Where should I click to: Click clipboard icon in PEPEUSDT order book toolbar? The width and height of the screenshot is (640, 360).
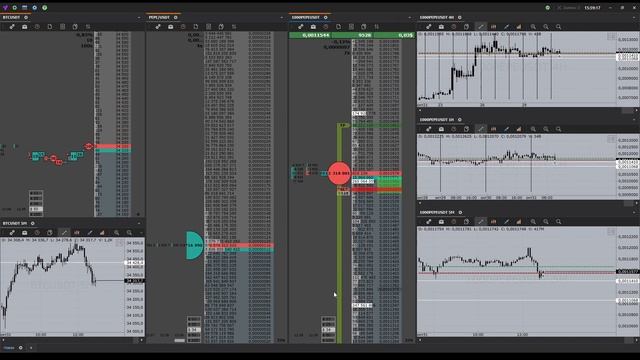[x=221, y=27]
